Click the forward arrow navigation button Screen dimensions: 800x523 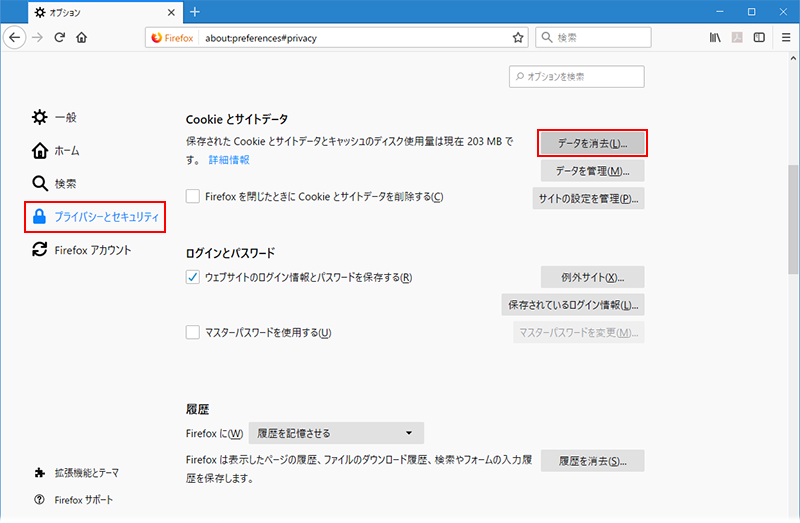point(37,37)
